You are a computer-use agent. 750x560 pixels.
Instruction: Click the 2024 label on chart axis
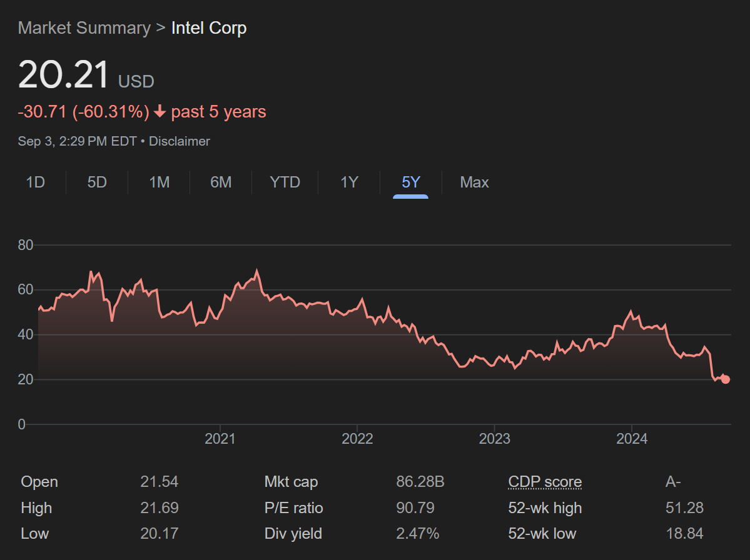(x=631, y=439)
